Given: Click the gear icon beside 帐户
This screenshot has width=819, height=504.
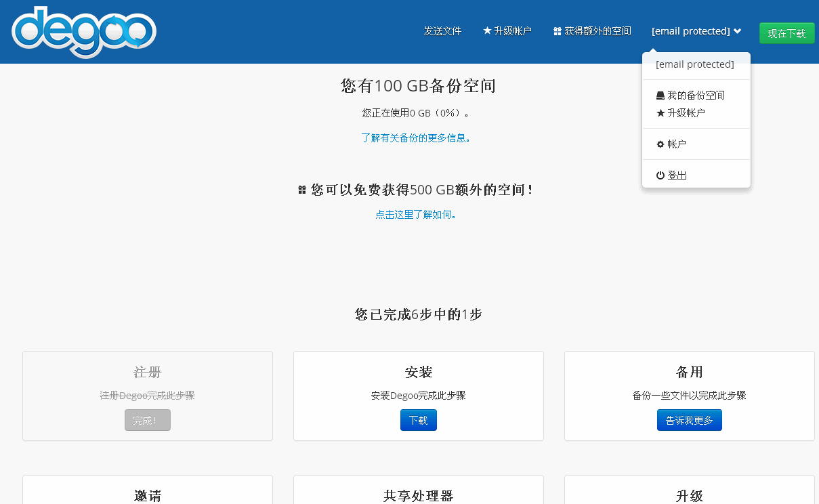Looking at the screenshot, I should tap(660, 144).
